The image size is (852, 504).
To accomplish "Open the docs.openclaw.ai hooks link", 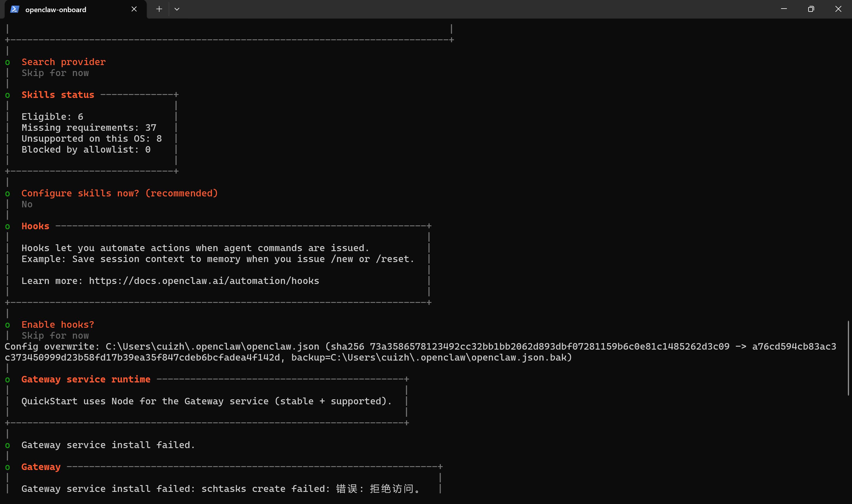I will coord(204,281).
